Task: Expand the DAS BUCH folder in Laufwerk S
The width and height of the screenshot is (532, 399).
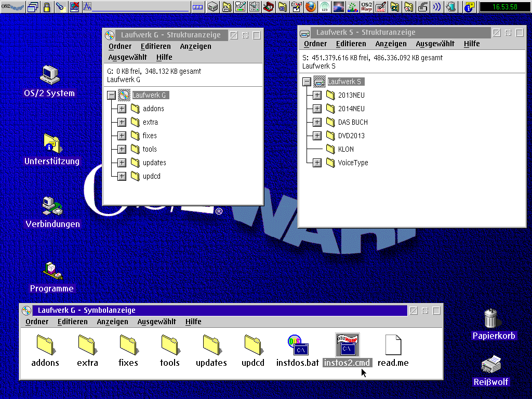Action: point(317,122)
